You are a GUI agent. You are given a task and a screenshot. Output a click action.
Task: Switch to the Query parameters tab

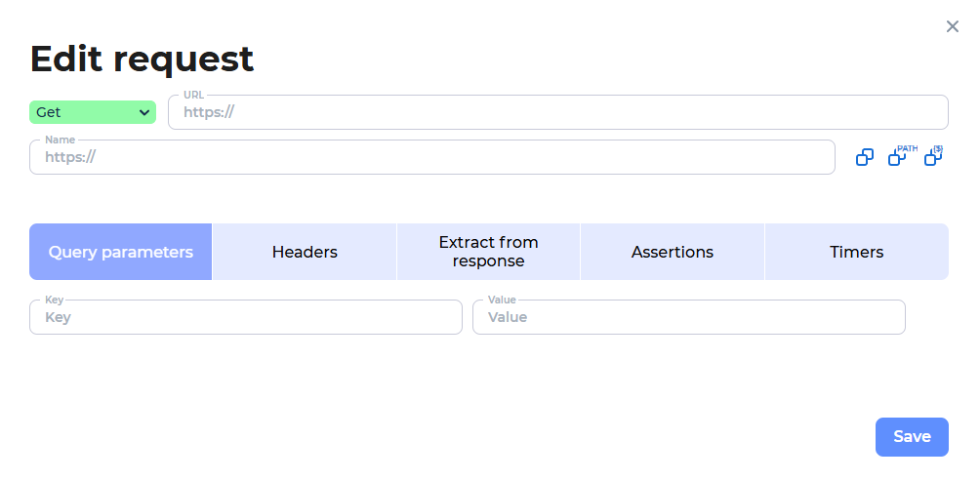coord(121,252)
